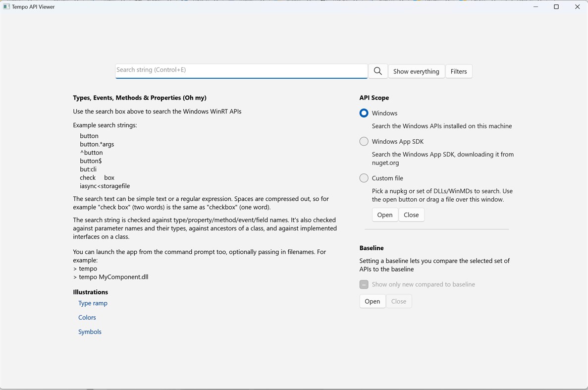Open the Filters options
The width and height of the screenshot is (588, 390).
point(458,71)
